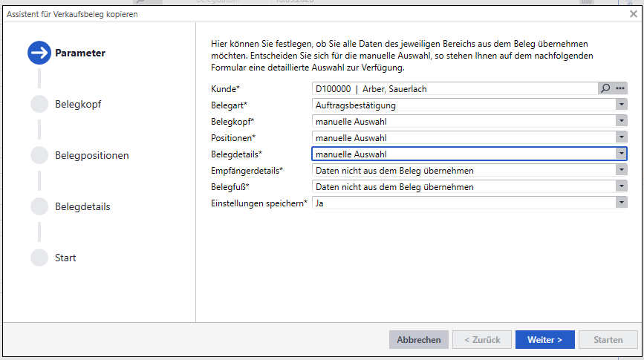Select the Belegpositionen step label

coord(91,155)
